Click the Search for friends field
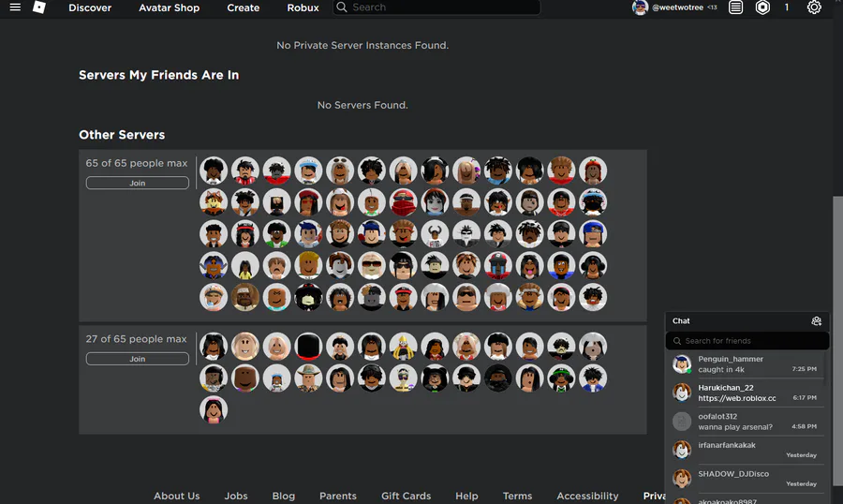Image resolution: width=843 pixels, height=504 pixels. [747, 341]
